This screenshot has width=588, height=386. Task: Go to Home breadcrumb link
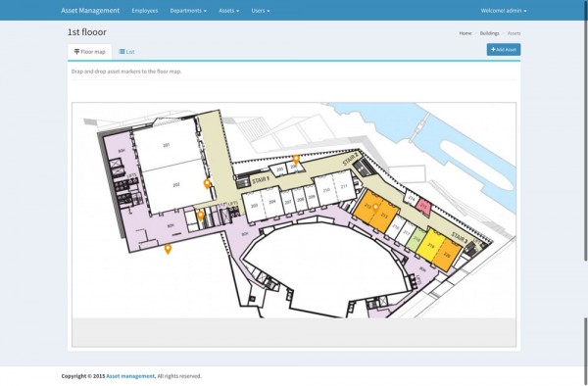point(465,33)
